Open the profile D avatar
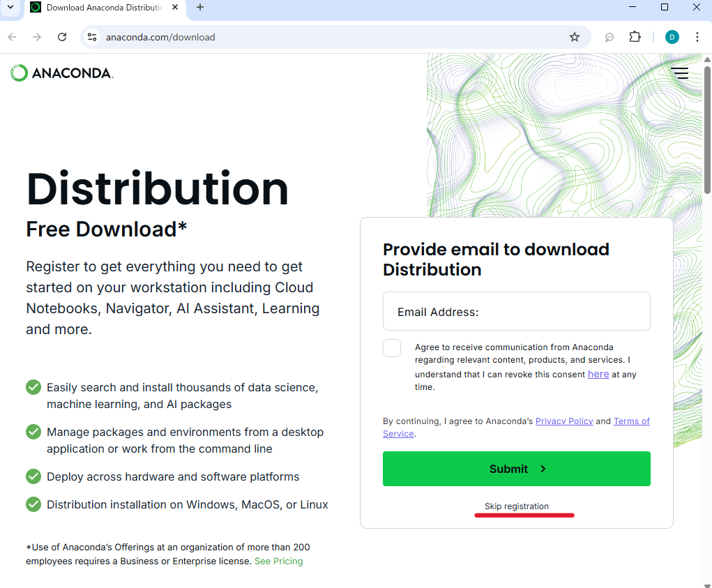 (672, 37)
